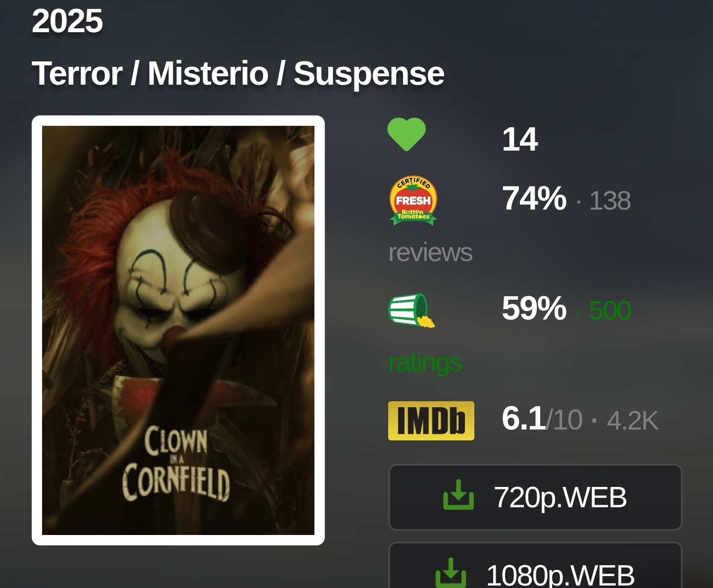This screenshot has height=588, width=713.
Task: Click the green ratings label
Action: tap(425, 363)
